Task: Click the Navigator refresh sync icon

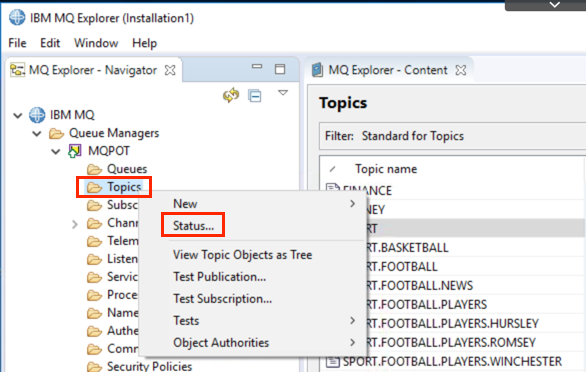Action: coord(231,95)
